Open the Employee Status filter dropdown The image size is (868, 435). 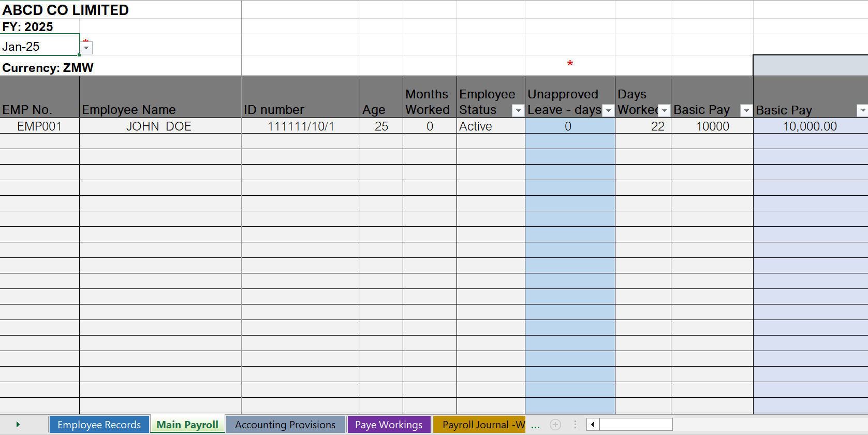pyautogui.click(x=518, y=110)
